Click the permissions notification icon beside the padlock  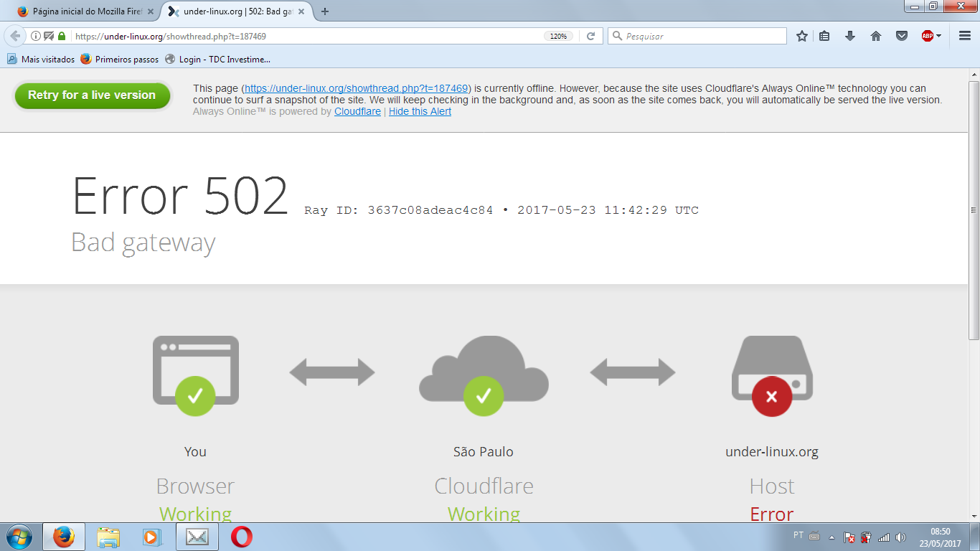(x=49, y=36)
